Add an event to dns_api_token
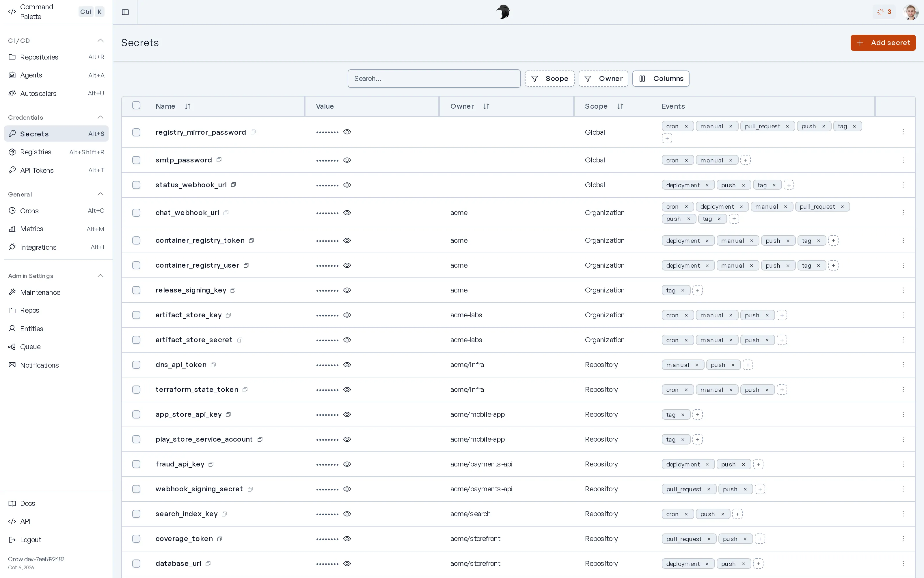The image size is (924, 578). (x=748, y=365)
